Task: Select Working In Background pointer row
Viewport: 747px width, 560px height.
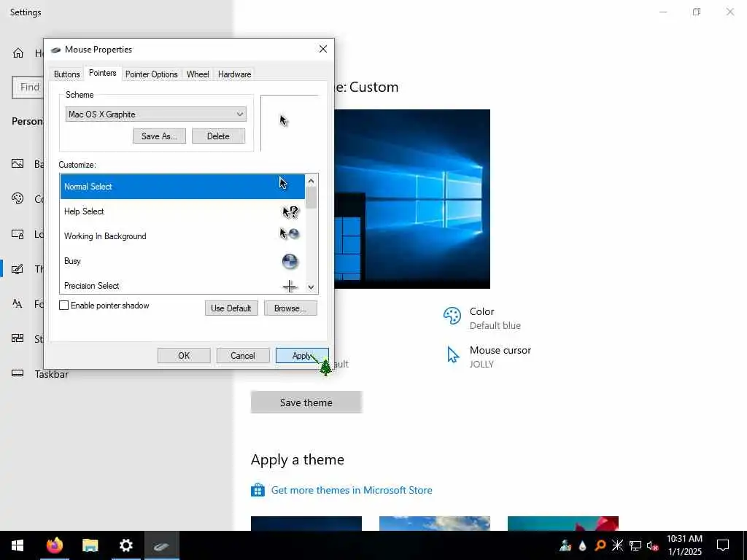Action: [x=182, y=236]
